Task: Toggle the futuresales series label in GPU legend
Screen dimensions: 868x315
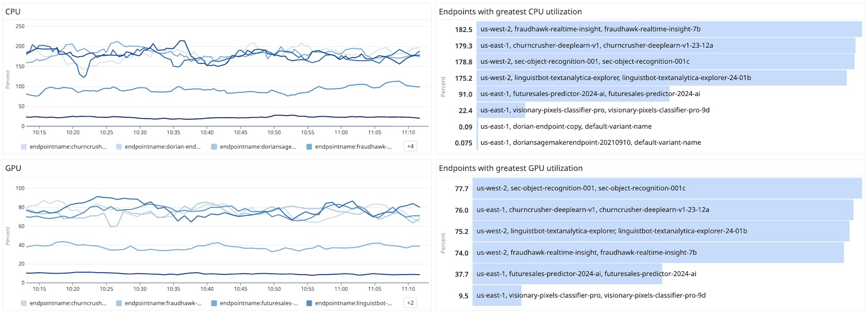Action: [x=258, y=303]
